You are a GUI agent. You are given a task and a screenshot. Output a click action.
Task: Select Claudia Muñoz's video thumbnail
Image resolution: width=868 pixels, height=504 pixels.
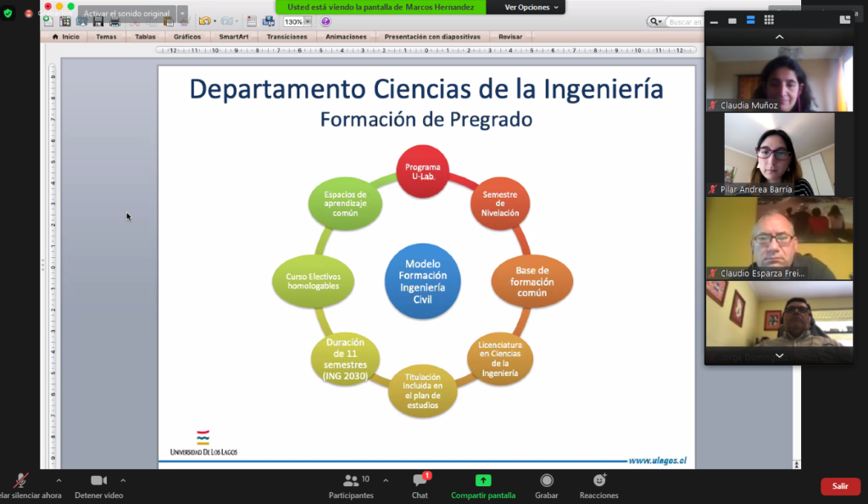779,79
